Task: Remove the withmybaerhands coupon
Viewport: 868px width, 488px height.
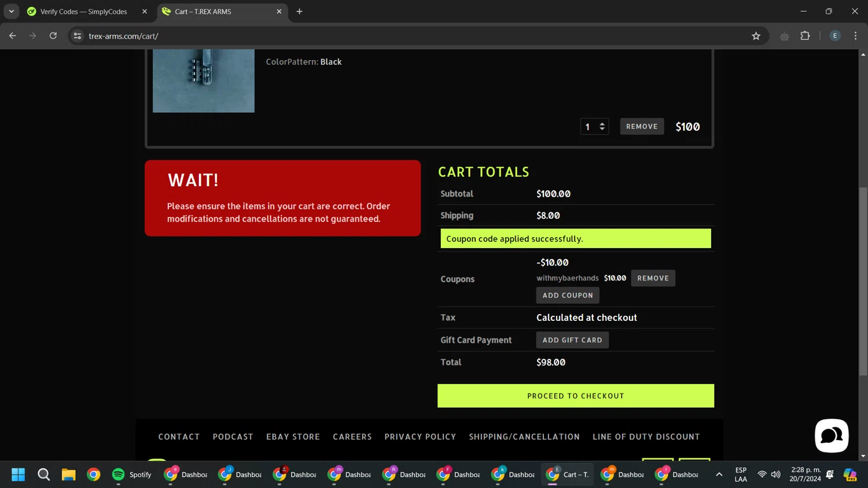Action: pyautogui.click(x=653, y=278)
